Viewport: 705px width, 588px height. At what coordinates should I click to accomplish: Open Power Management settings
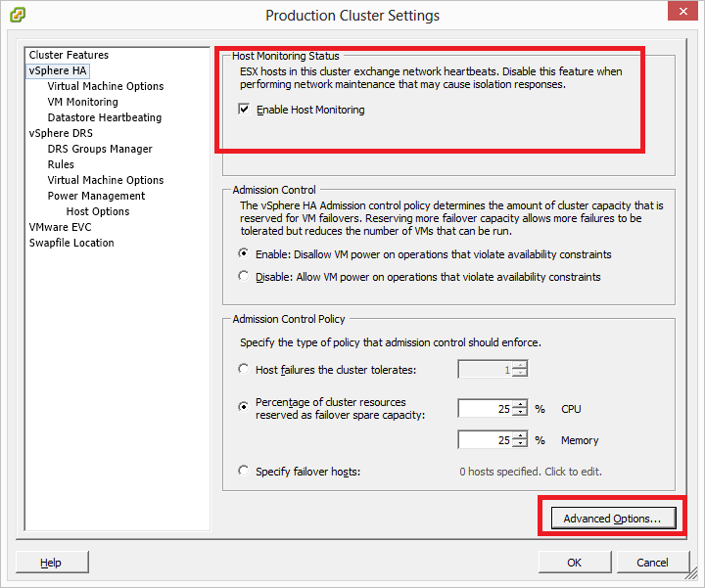point(96,196)
